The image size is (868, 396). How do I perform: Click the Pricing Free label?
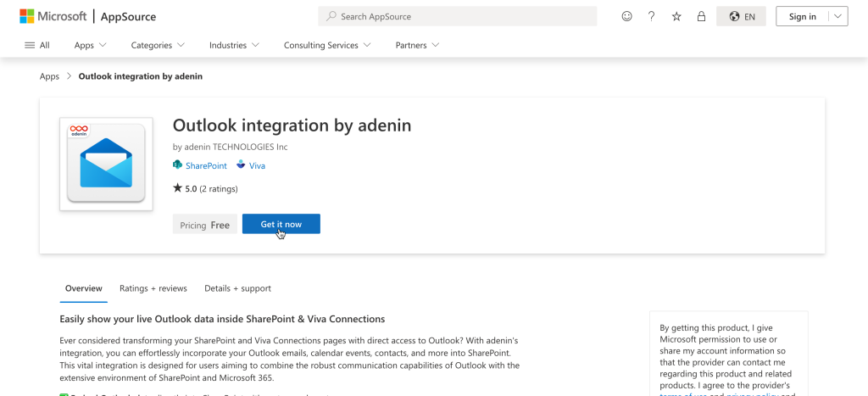tap(205, 224)
